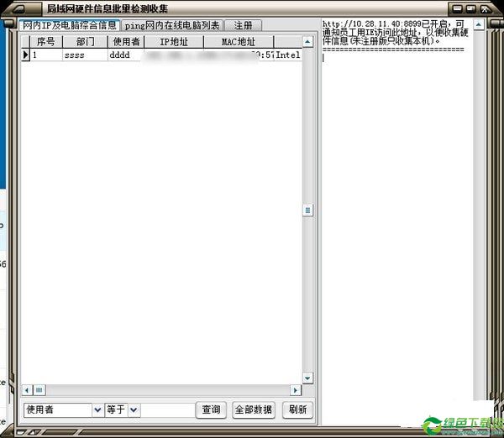Click the grid's scroll right arrow
The width and height of the screenshot is (504, 438).
coord(296,390)
